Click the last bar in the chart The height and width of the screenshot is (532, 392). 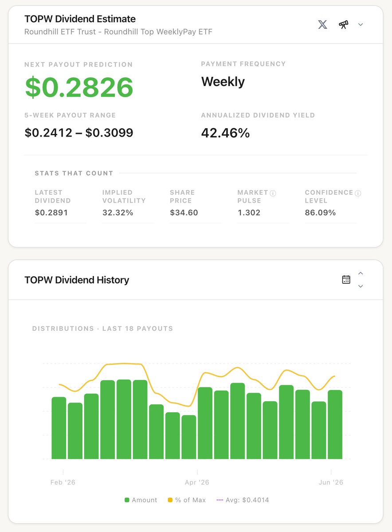tap(335, 425)
